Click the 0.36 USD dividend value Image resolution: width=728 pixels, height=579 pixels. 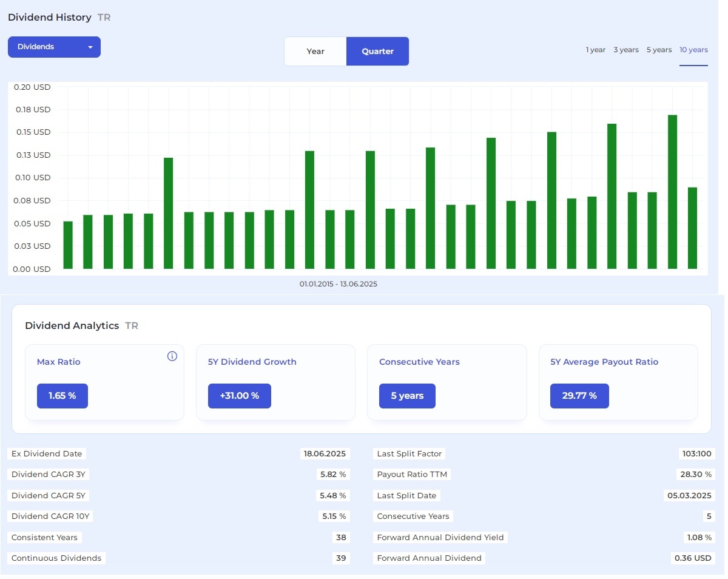[693, 558]
